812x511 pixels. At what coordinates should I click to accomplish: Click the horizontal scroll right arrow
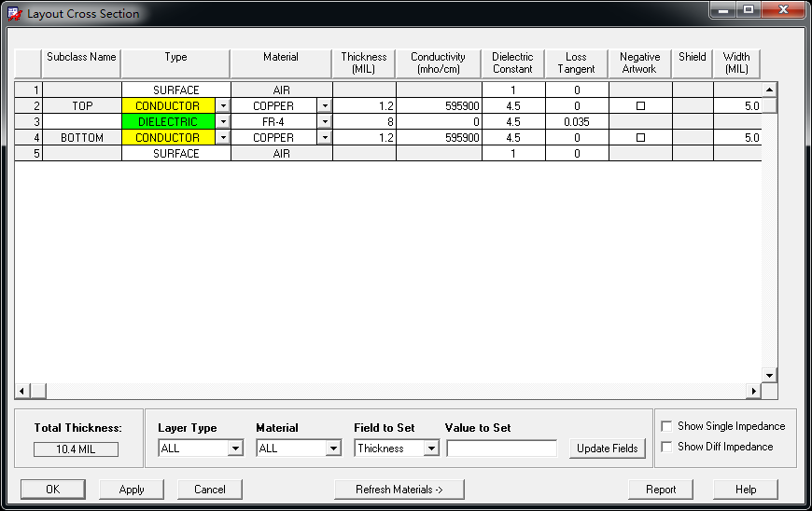click(753, 391)
